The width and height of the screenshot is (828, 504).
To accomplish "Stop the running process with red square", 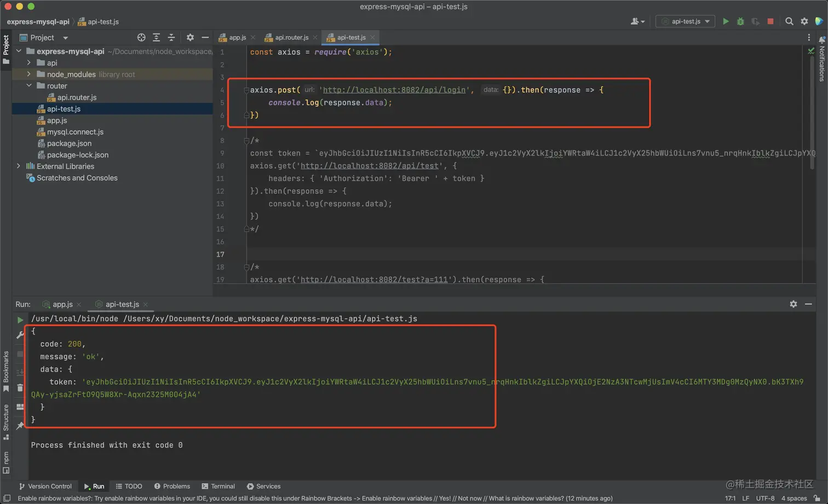I will (771, 21).
